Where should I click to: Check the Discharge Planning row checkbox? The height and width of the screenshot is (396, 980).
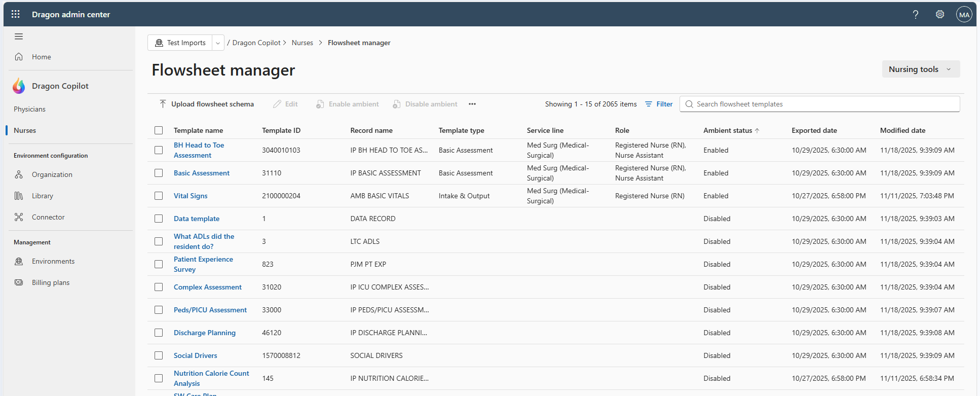159,333
